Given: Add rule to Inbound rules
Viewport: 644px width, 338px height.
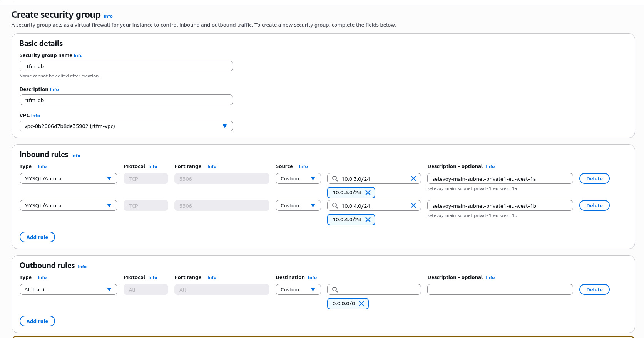Looking at the screenshot, I should click(x=37, y=237).
